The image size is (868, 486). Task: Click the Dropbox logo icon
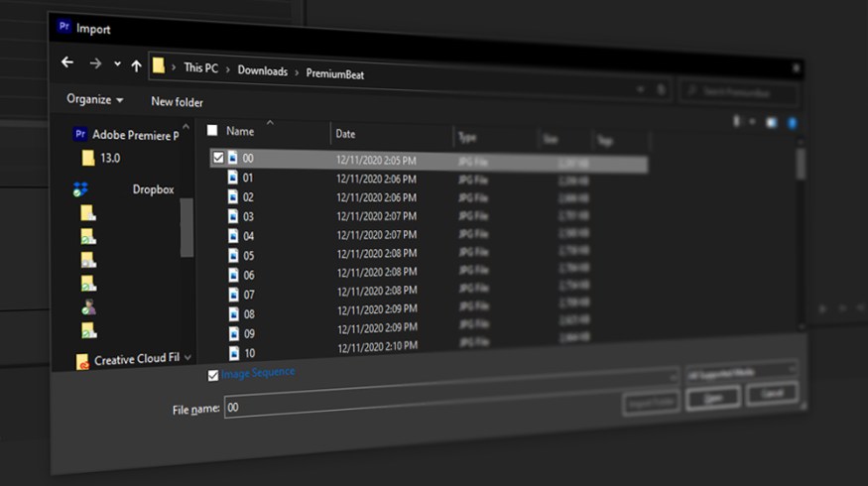click(x=80, y=189)
